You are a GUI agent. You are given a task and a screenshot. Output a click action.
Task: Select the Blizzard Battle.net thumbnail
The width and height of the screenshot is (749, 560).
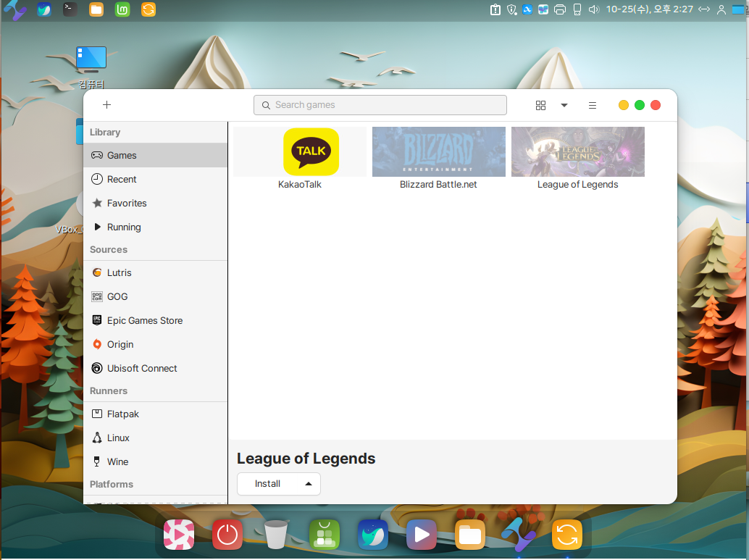click(438, 152)
